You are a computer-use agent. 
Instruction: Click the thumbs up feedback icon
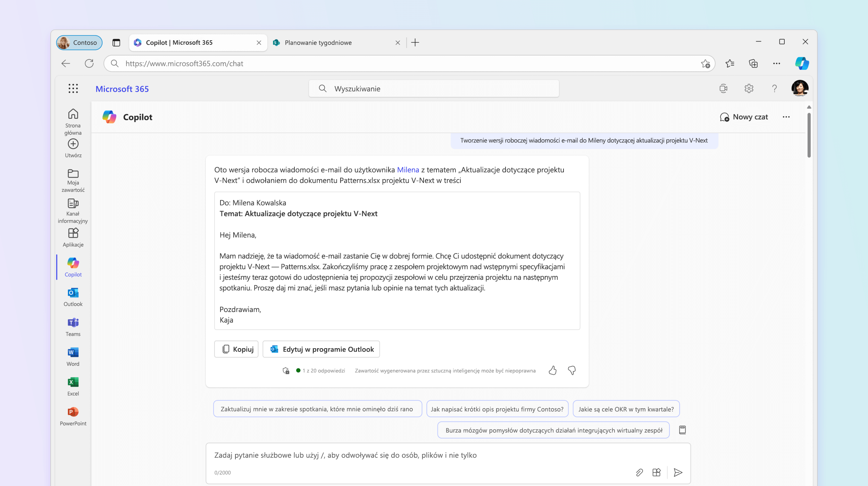click(x=552, y=370)
